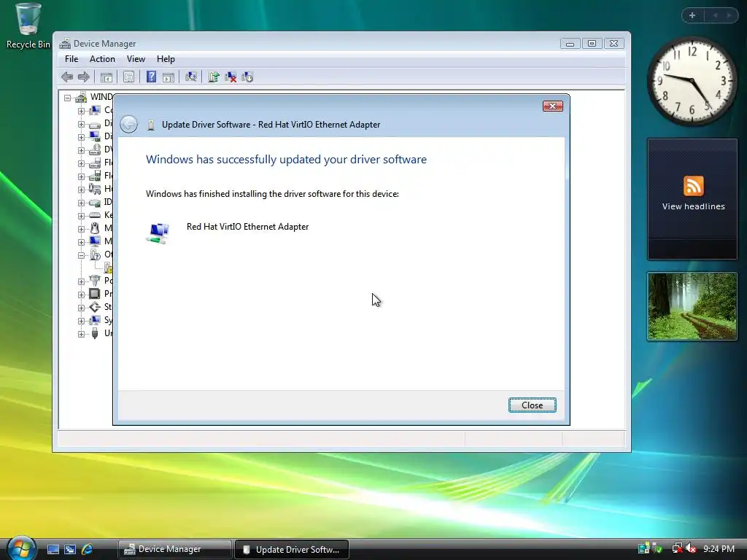
Task: Click Switch Between Windows quick launch icon
Action: (x=70, y=549)
